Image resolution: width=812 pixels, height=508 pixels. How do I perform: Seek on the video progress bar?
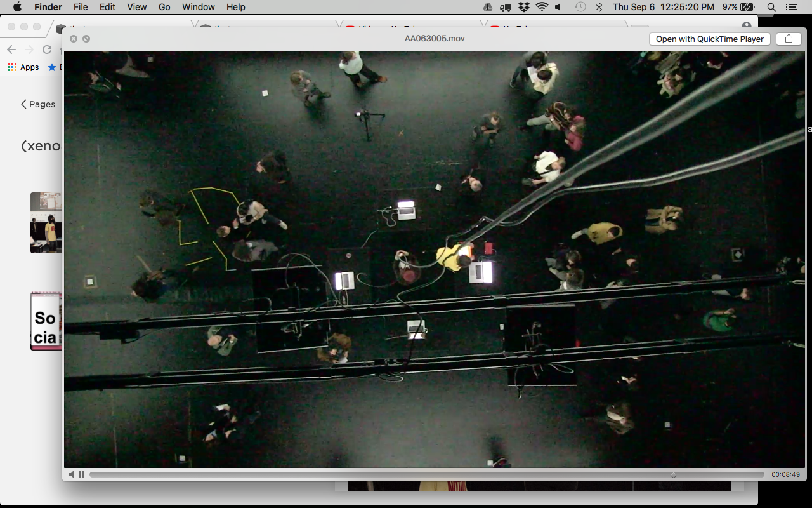coord(426,474)
